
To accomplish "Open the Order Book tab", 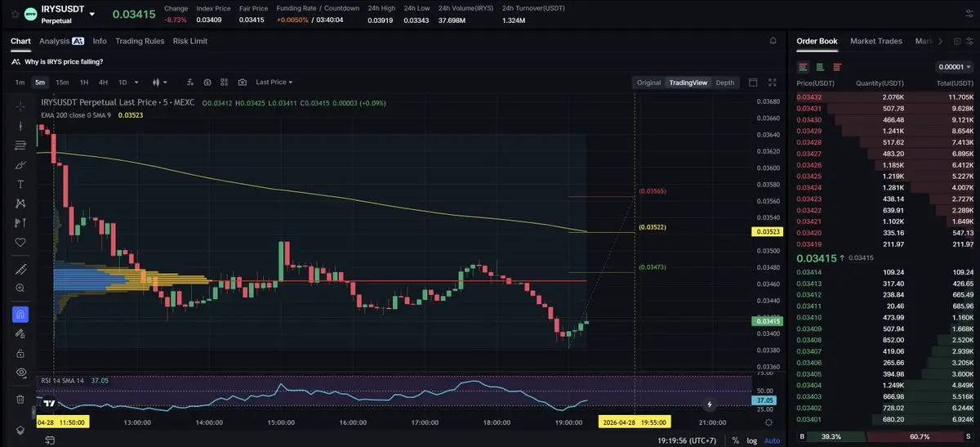I will tap(817, 41).
